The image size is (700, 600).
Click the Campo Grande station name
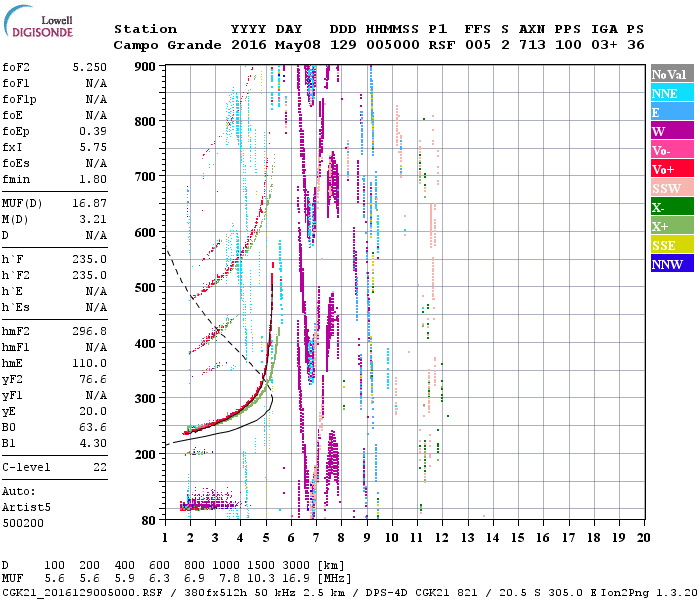tap(167, 45)
